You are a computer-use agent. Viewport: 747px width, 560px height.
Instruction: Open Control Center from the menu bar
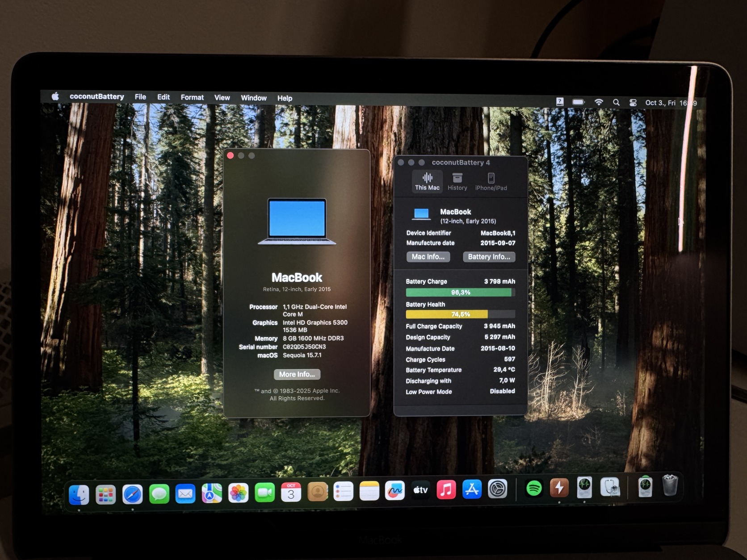point(633,103)
